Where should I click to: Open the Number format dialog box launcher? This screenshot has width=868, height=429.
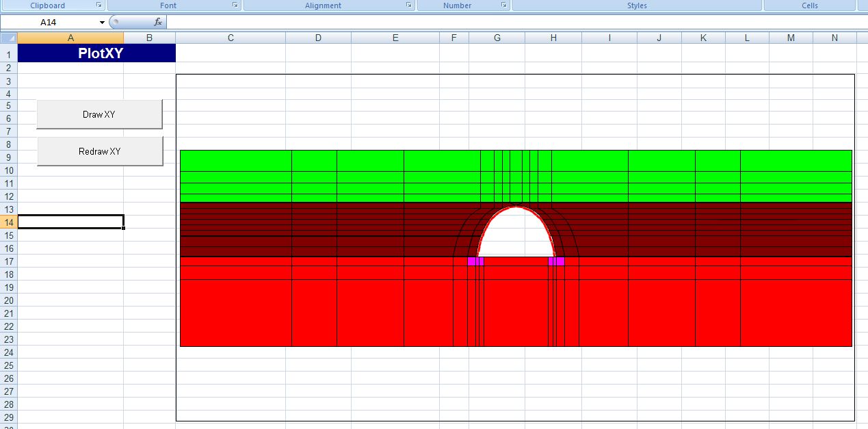point(504,5)
